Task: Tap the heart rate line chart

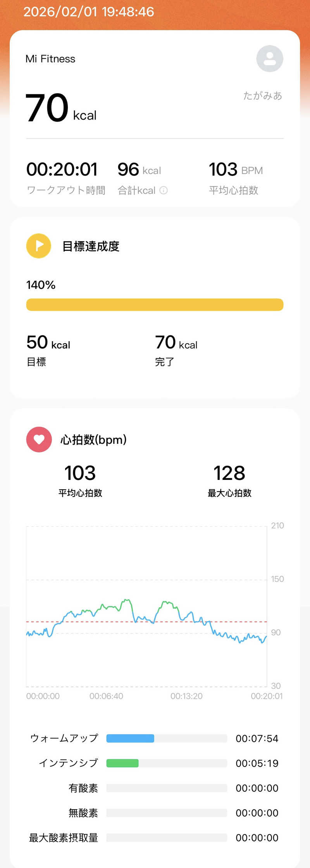Action: (146, 620)
